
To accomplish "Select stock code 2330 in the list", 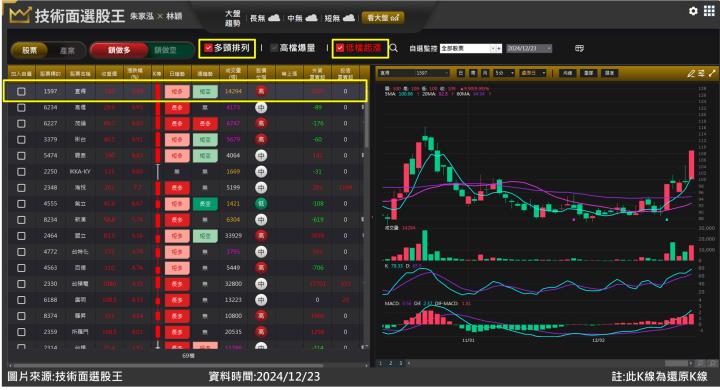I will (50, 284).
